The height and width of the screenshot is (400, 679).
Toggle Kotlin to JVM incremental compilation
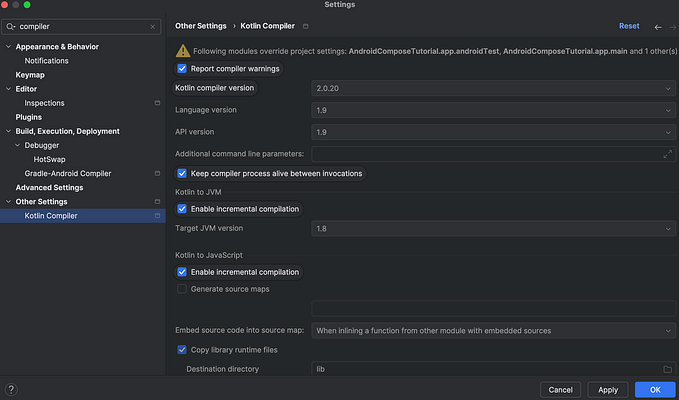[182, 209]
